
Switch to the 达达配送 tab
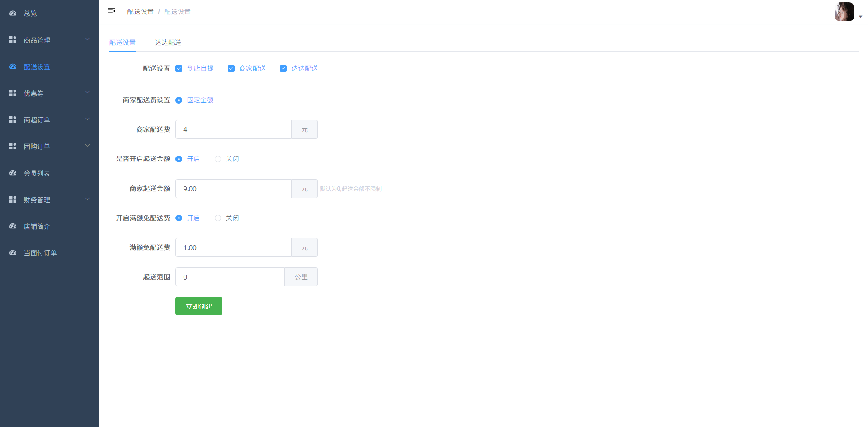pyautogui.click(x=168, y=43)
